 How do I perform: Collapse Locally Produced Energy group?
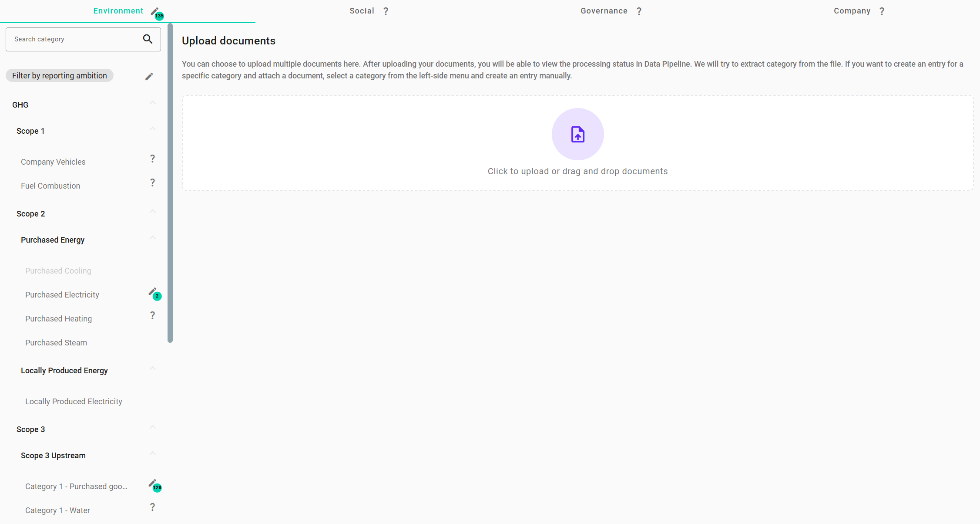point(153,368)
